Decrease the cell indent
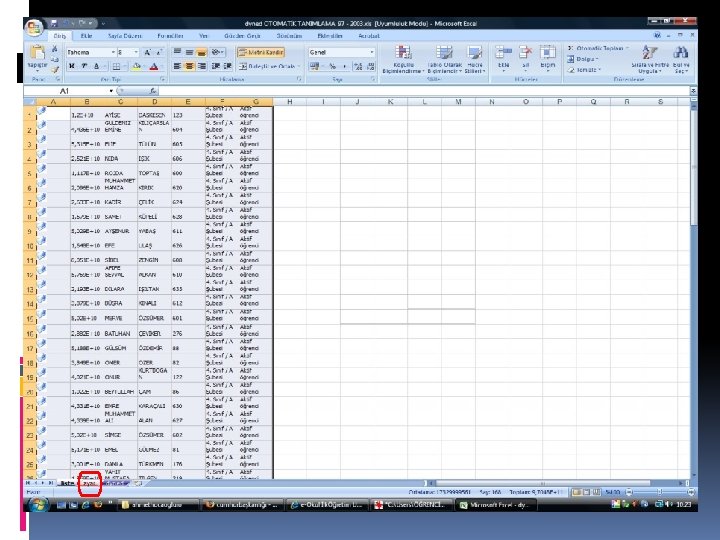Image resolution: width=720 pixels, height=540 pixels. (x=215, y=67)
